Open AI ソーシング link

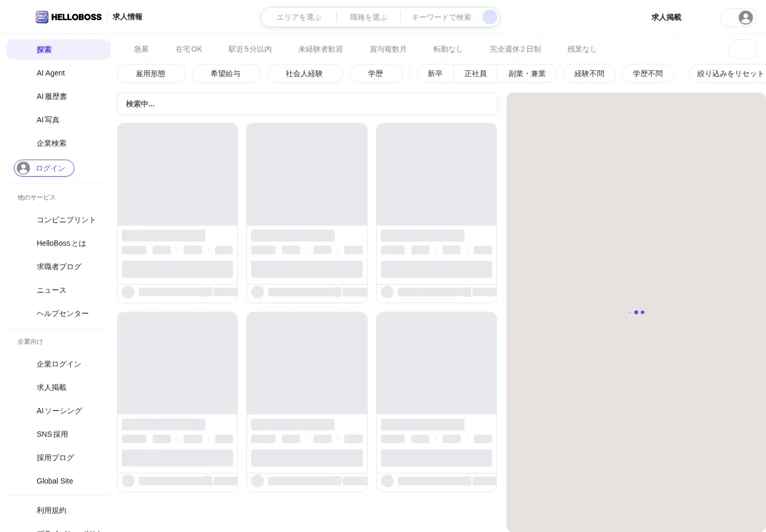(59, 411)
